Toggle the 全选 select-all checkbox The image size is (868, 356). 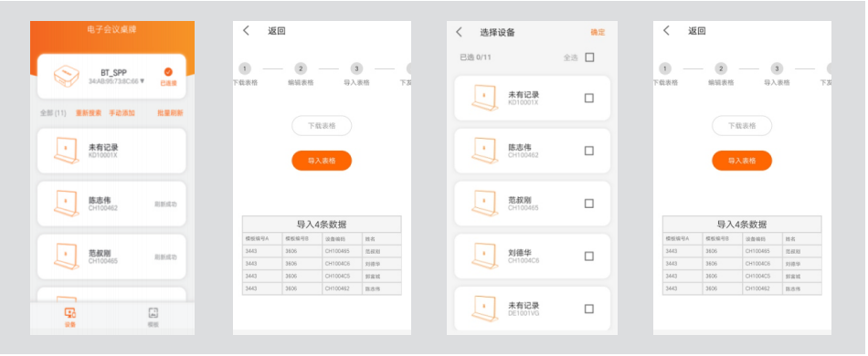(x=589, y=57)
